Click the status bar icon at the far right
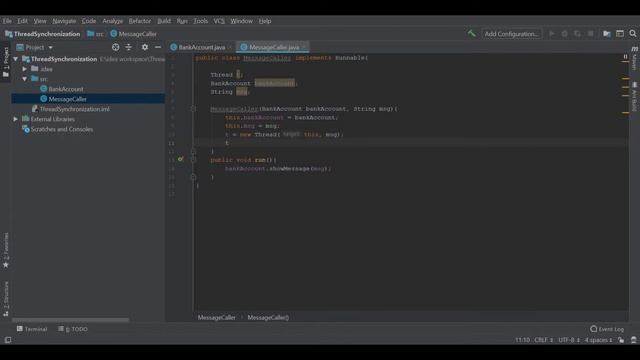The width and height of the screenshot is (640, 360). (x=633, y=340)
